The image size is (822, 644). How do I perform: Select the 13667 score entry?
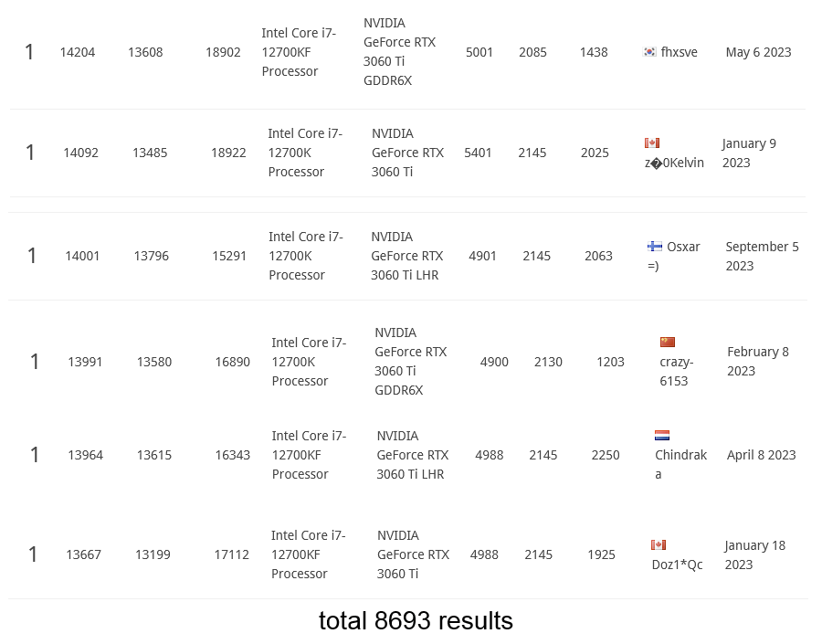click(83, 554)
